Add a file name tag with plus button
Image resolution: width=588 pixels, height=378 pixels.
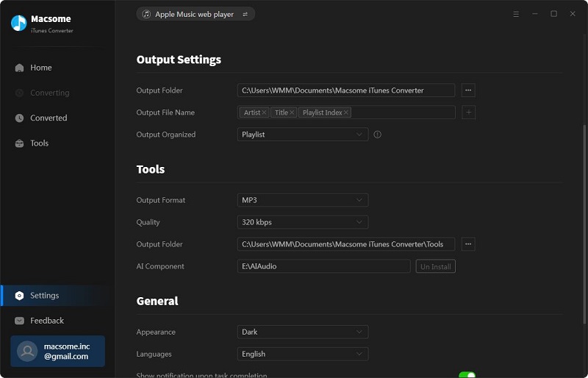(469, 113)
